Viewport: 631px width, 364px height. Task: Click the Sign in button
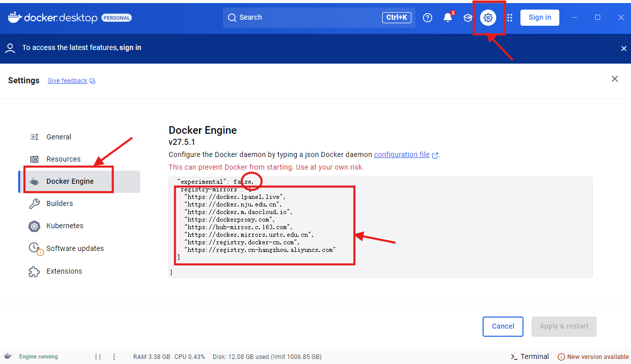[x=540, y=17]
